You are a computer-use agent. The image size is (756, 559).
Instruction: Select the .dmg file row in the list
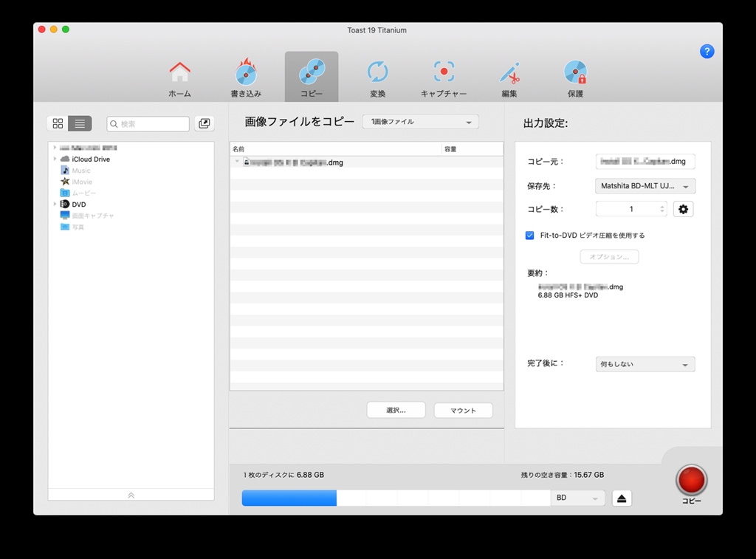366,162
